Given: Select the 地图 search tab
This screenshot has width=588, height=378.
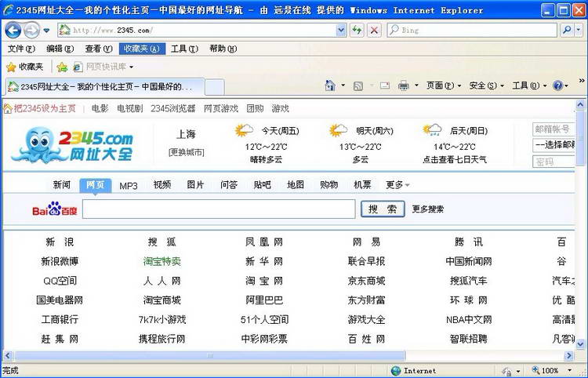Looking at the screenshot, I should (x=295, y=185).
